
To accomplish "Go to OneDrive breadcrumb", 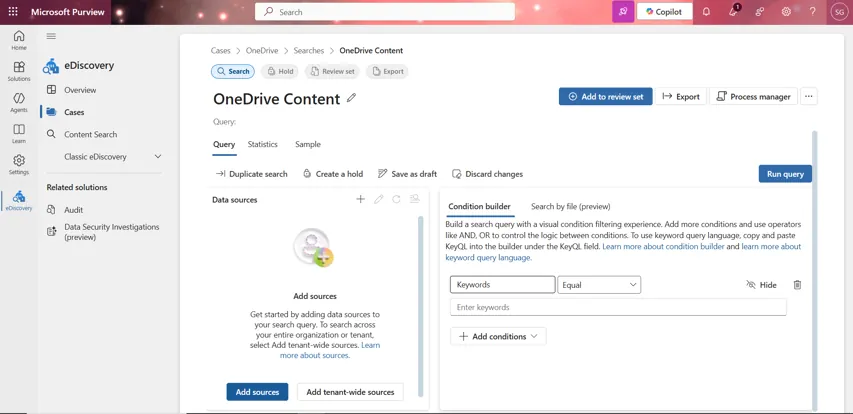I will pyautogui.click(x=262, y=51).
